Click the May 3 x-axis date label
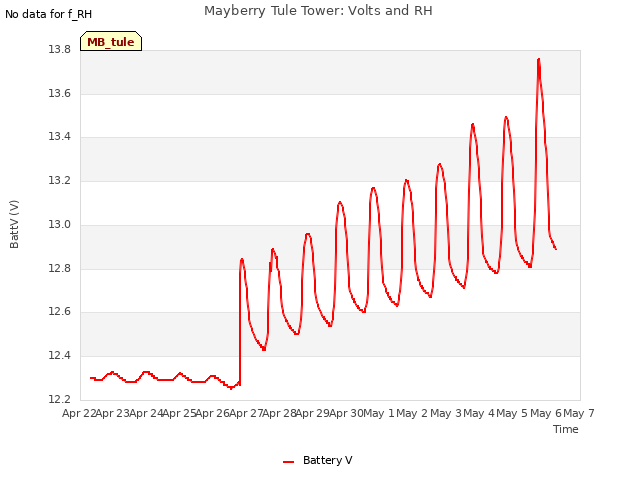 click(446, 413)
